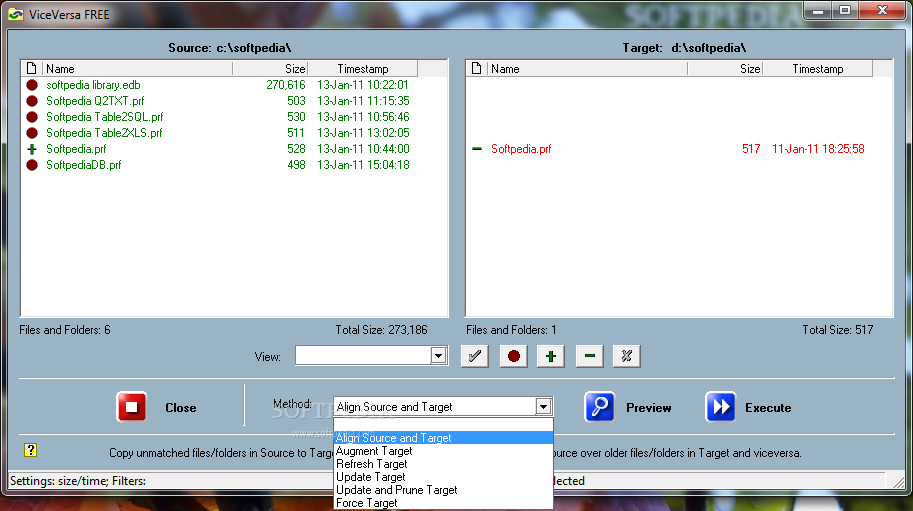Viewport: 913px width, 511px height.
Task: Click the blue Execute fast-forward icon
Action: (x=720, y=407)
